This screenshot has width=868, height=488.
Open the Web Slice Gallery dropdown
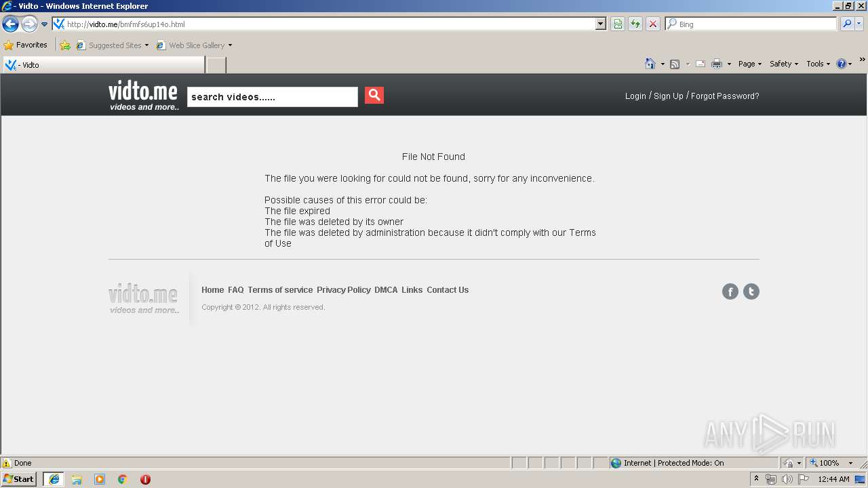click(x=194, y=45)
